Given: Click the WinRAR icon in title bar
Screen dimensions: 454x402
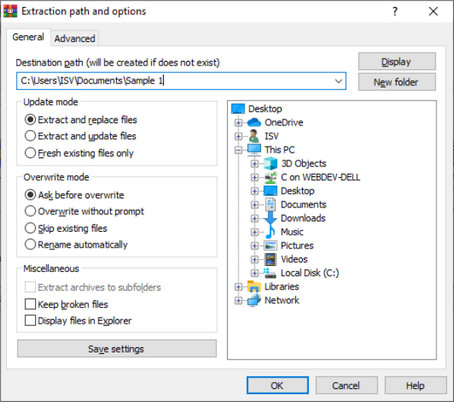Looking at the screenshot, I should (10, 11).
